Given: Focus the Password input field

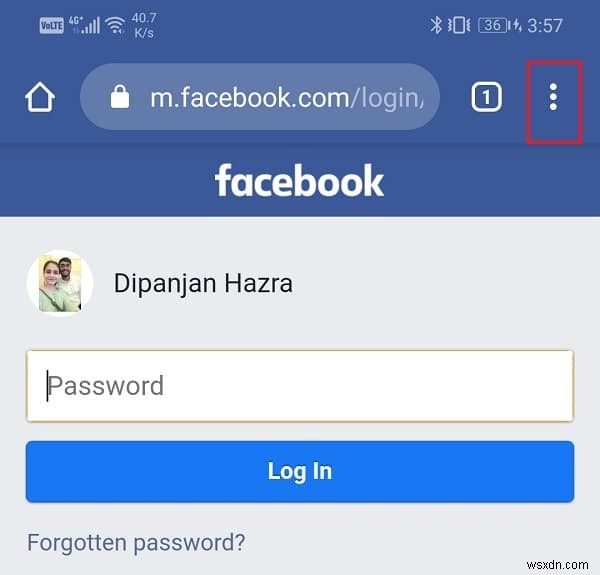Looking at the screenshot, I should click(300, 386).
